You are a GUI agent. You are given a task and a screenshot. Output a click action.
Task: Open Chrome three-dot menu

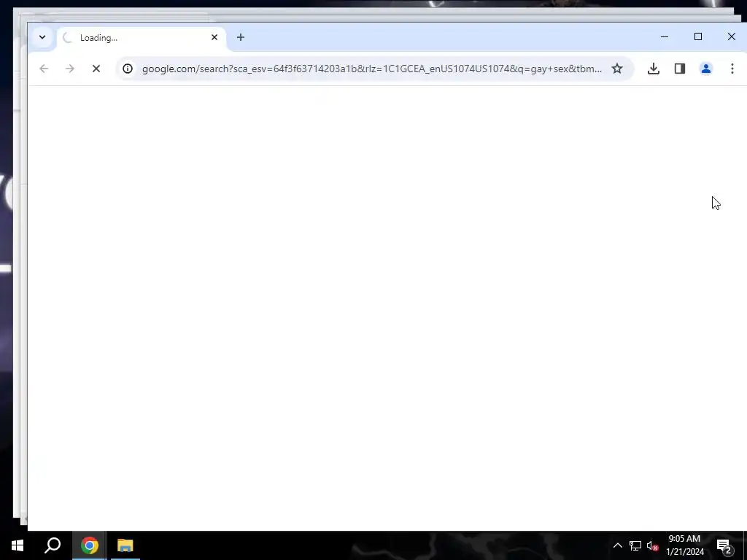pos(732,69)
